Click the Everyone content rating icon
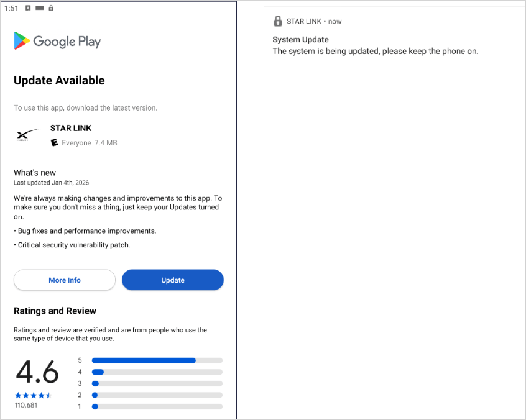This screenshot has height=420, width=526. 53,142
